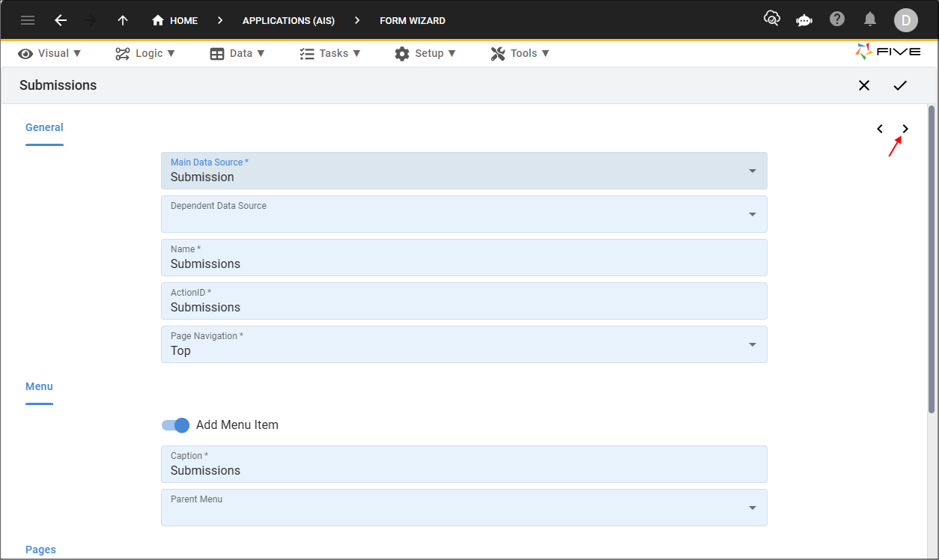Screen dimensions: 939x560
Task: Cancel the Submissions form with X icon
Action: (x=864, y=85)
